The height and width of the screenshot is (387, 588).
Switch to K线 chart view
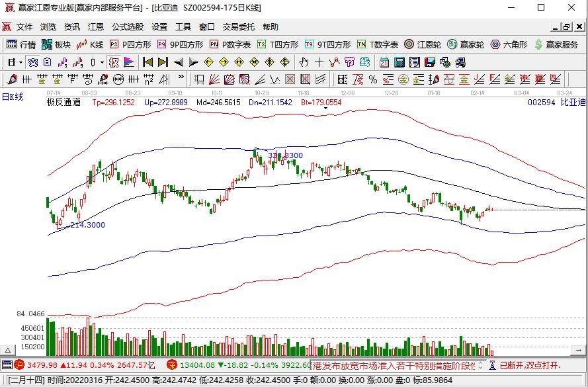(90, 44)
